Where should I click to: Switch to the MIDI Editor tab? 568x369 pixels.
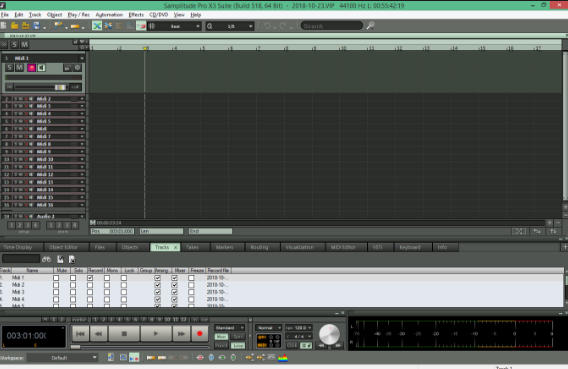tap(343, 247)
